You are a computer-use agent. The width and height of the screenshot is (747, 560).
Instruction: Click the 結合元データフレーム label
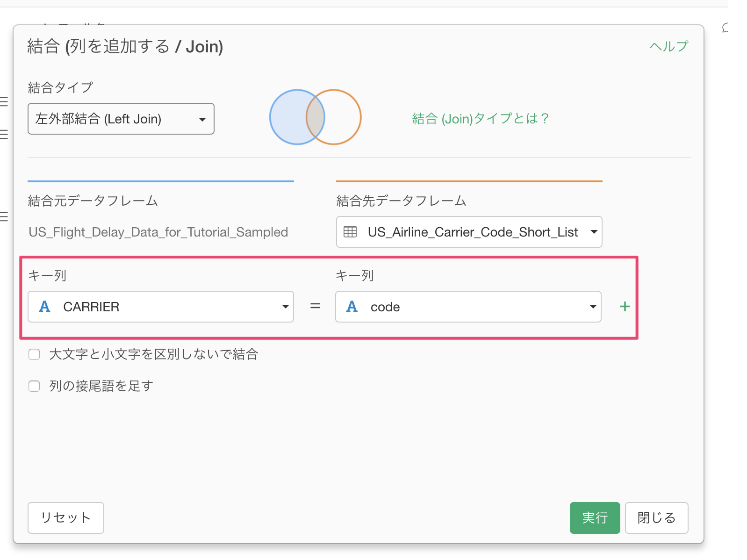point(93,201)
